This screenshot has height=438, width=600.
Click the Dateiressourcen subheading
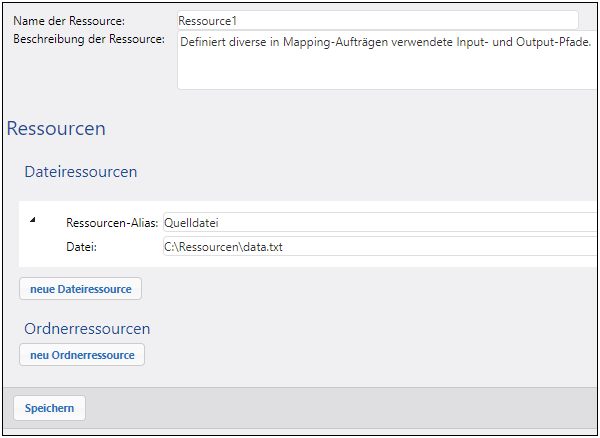pos(81,172)
